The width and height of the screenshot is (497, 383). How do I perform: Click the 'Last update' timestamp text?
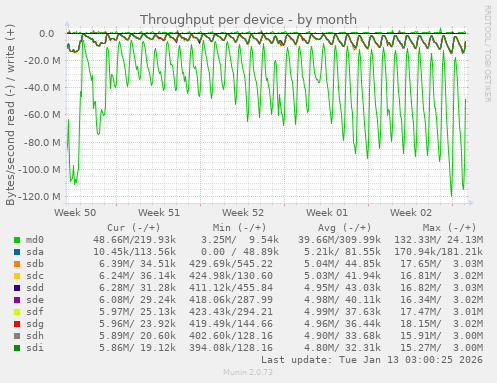[372, 360]
